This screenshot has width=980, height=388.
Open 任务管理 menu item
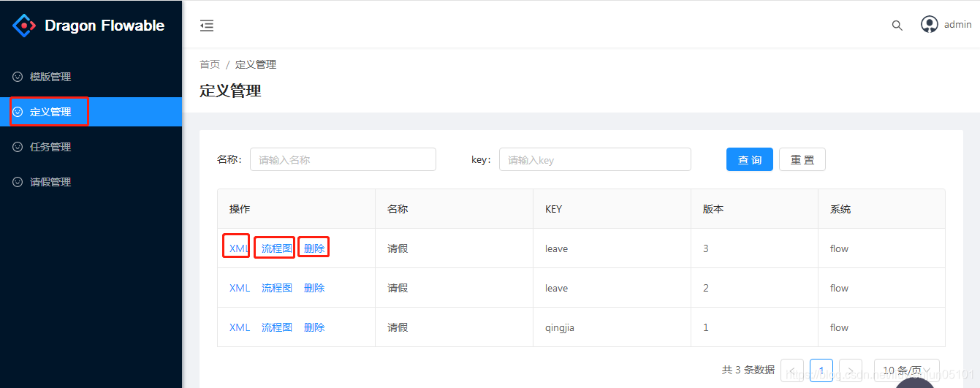[x=91, y=147]
